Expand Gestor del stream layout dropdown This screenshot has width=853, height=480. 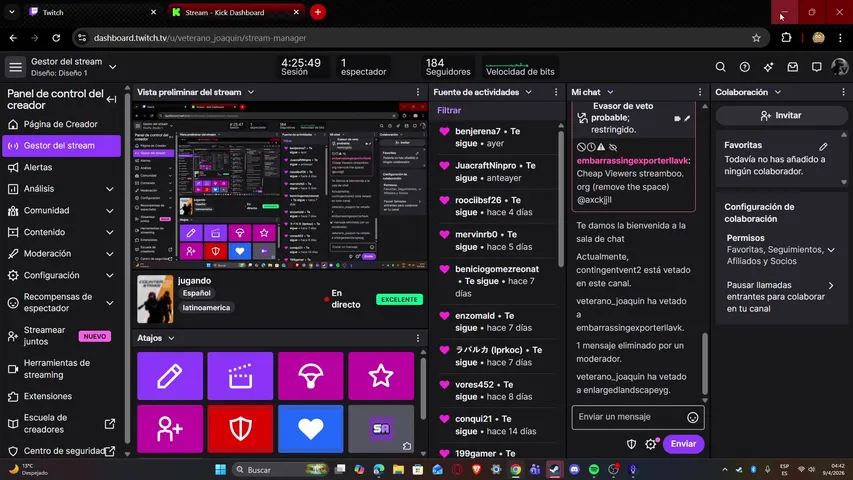click(x=113, y=67)
